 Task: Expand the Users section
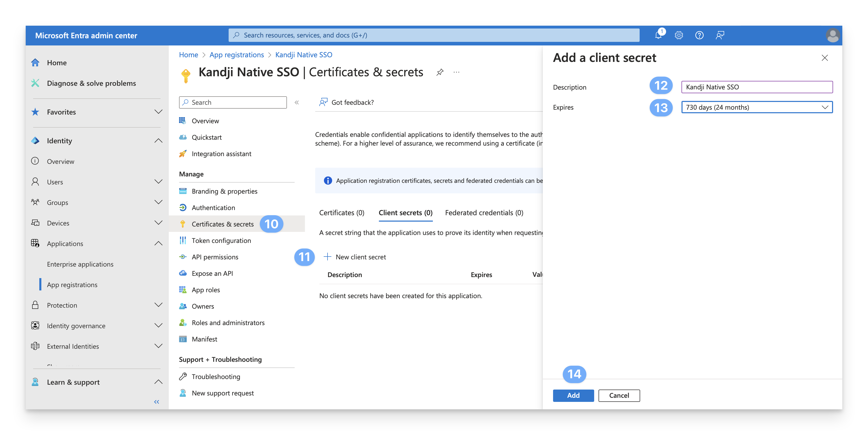pos(158,182)
